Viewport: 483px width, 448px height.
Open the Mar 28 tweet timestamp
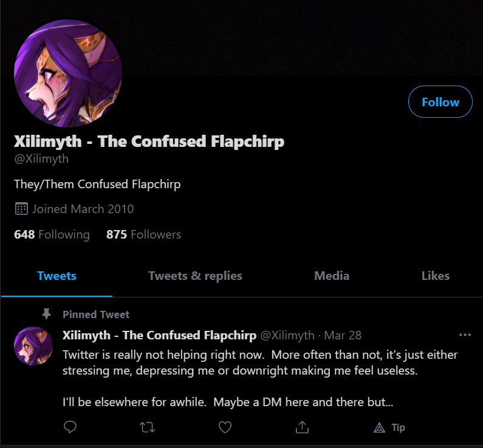coord(343,335)
